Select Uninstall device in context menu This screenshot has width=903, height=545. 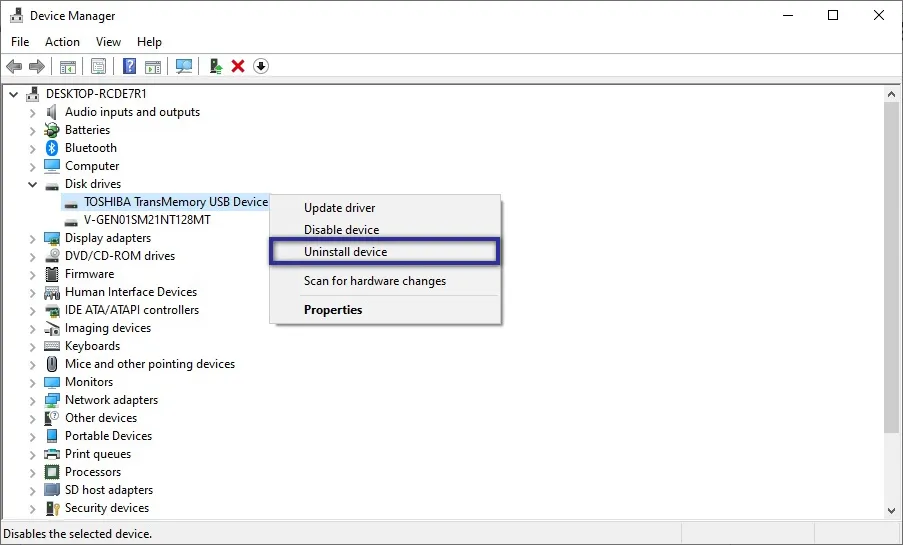click(384, 252)
